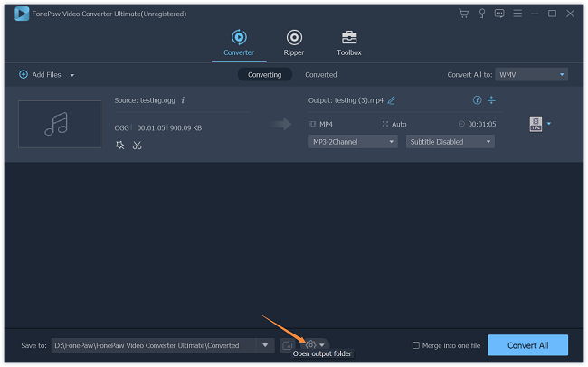The image size is (588, 367).
Task: Open output media info icon
Action: tap(477, 100)
